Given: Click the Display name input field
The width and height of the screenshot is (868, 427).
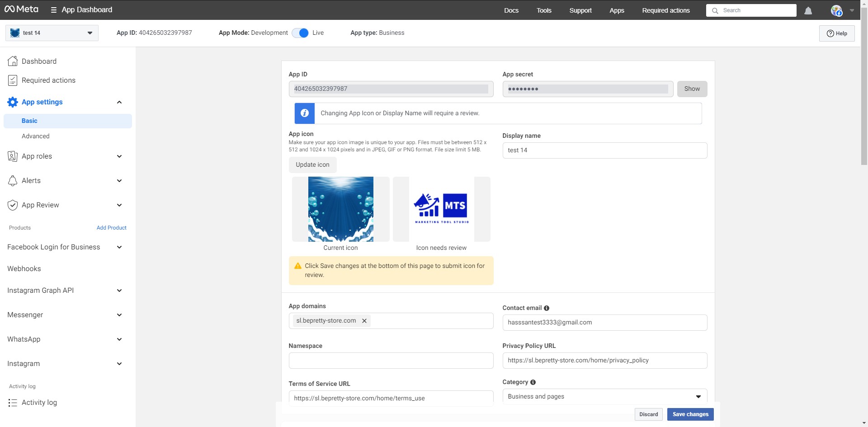Looking at the screenshot, I should (x=604, y=150).
